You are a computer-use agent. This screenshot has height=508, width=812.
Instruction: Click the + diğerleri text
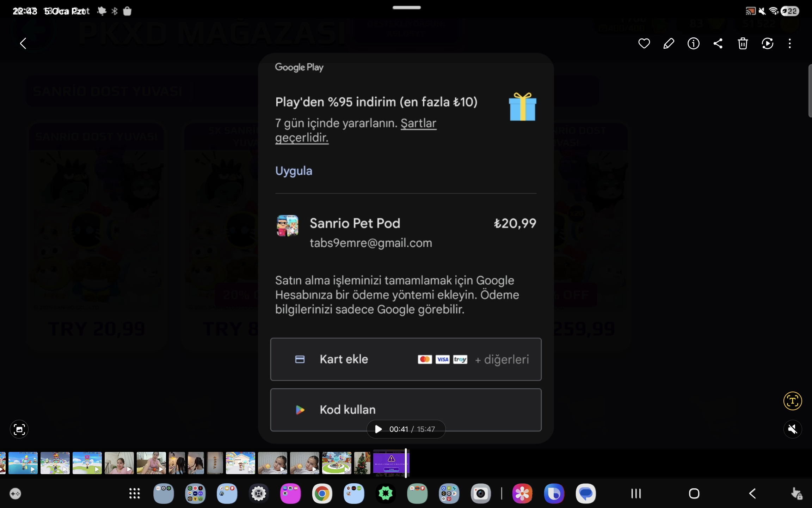coord(502,360)
